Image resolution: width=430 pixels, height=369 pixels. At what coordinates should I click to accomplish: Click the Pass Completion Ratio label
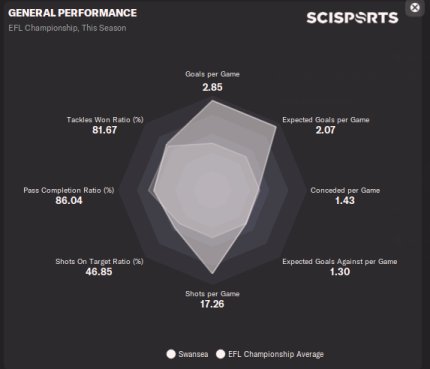pyautogui.click(x=69, y=190)
